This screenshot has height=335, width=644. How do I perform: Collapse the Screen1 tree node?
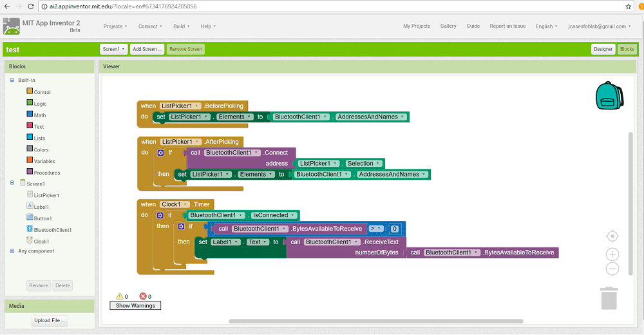12,183
